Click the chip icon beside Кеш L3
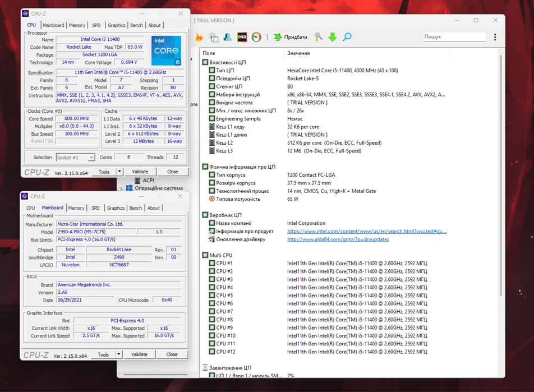534x392 pixels. coord(212,151)
